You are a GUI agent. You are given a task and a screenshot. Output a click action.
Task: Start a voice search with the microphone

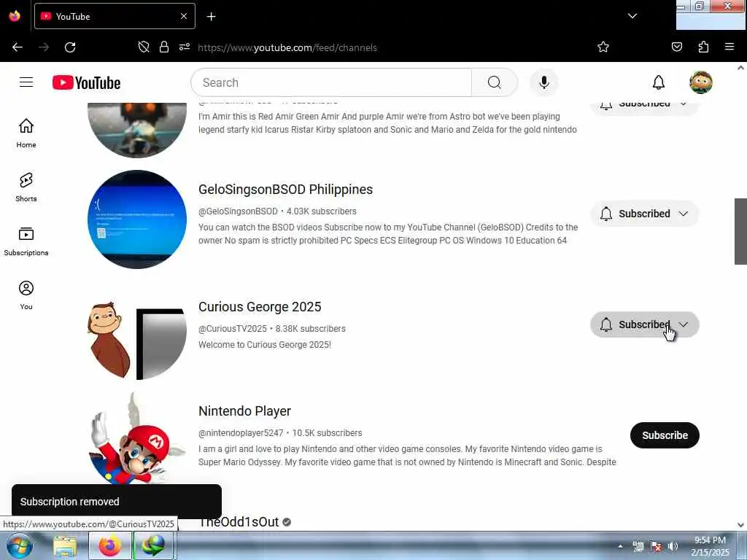coord(543,82)
